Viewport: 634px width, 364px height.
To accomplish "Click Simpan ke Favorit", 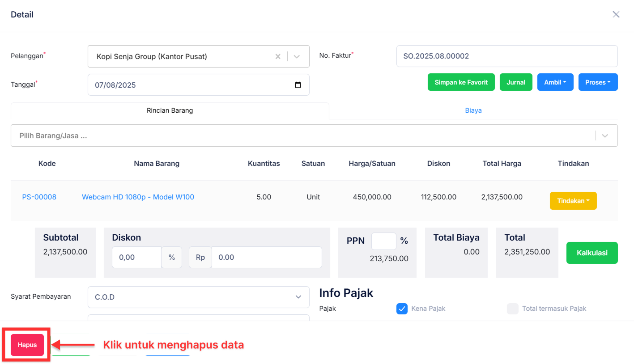I will click(461, 82).
